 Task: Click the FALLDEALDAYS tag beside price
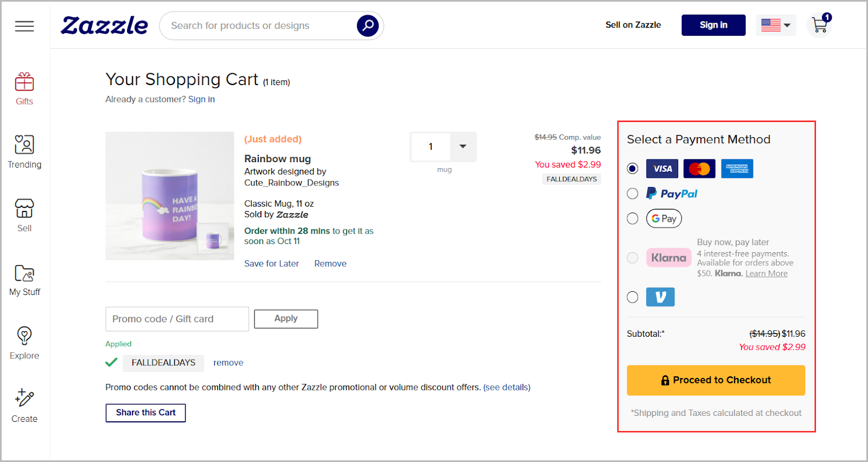click(x=571, y=179)
